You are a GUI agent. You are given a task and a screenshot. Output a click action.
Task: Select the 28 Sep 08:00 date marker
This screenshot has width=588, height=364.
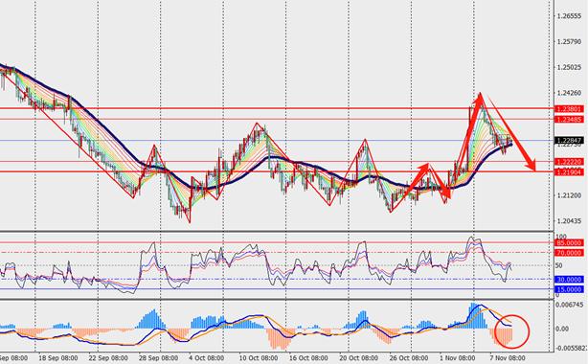[x=159, y=358]
